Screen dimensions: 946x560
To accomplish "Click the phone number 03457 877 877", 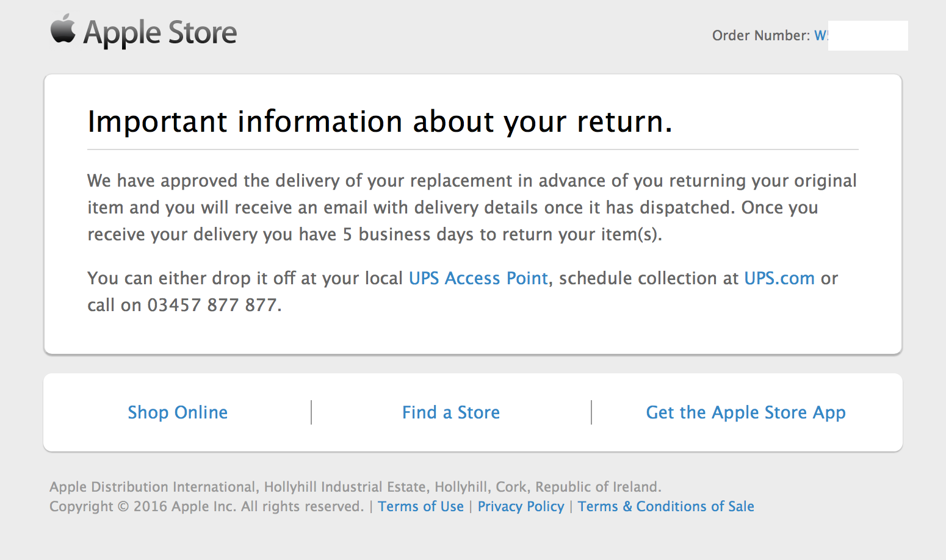I will (x=212, y=305).
